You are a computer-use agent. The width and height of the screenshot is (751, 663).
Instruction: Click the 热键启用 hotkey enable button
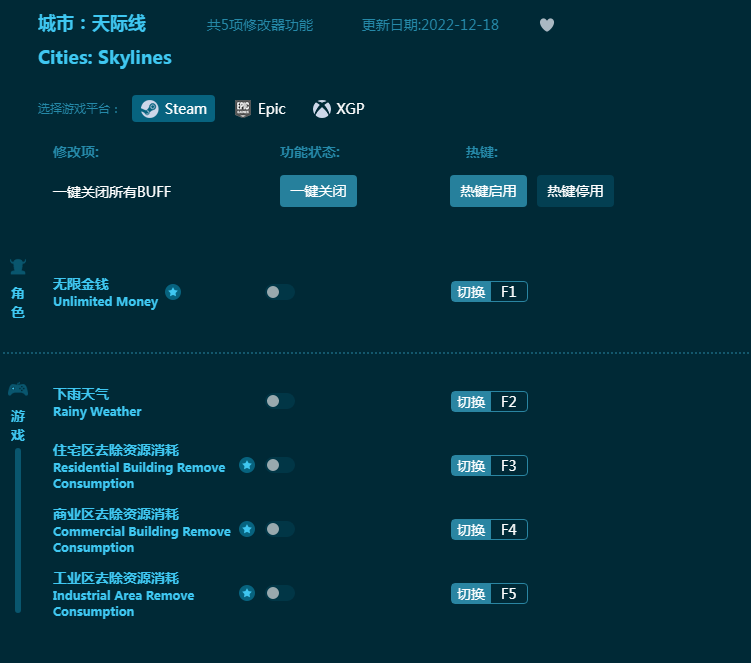(x=488, y=191)
